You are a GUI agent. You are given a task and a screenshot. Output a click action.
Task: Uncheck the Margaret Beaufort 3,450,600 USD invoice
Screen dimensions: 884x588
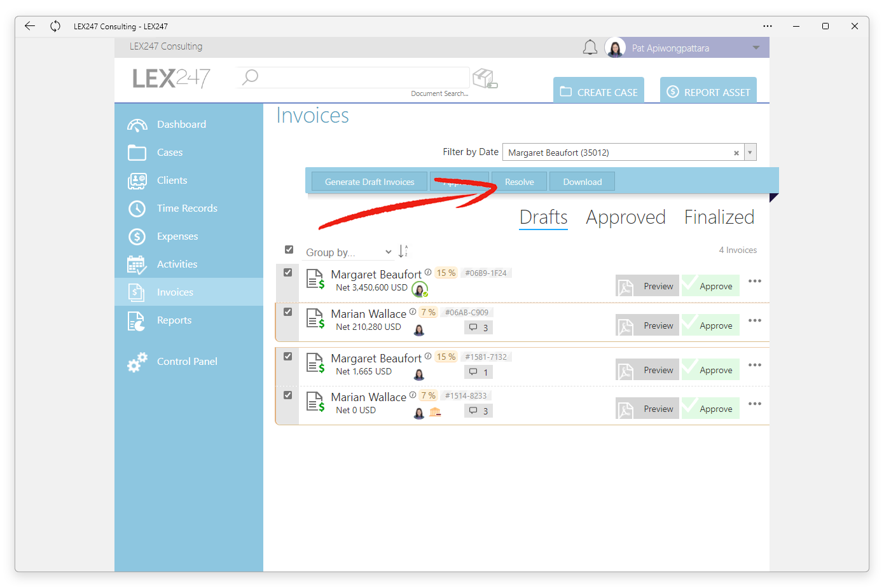(x=287, y=273)
